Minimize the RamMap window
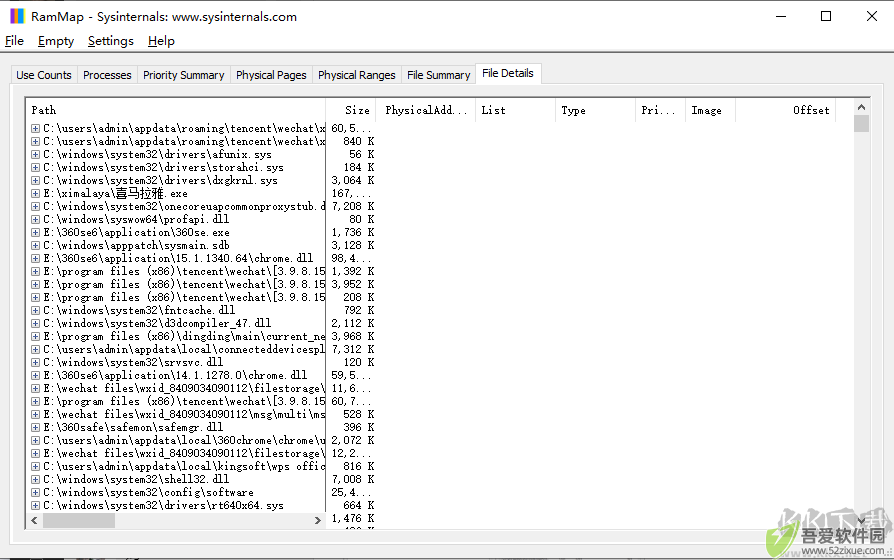Screen dimensions: 894x560 [781, 16]
